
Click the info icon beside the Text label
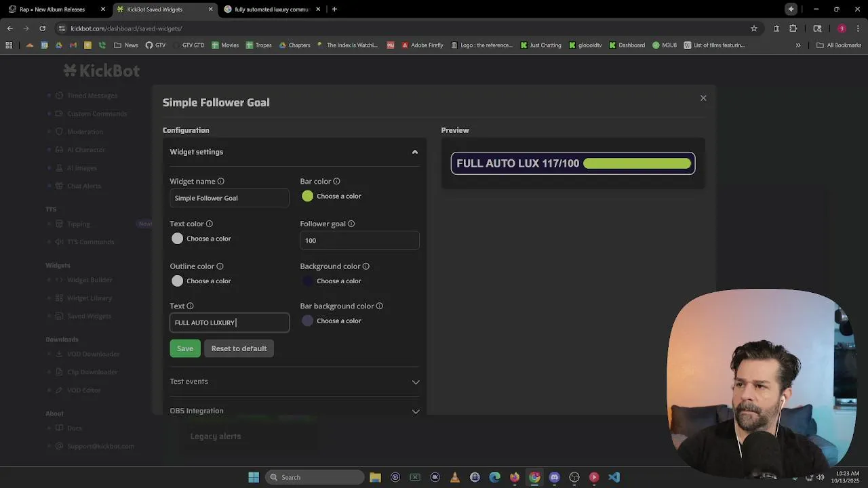190,306
